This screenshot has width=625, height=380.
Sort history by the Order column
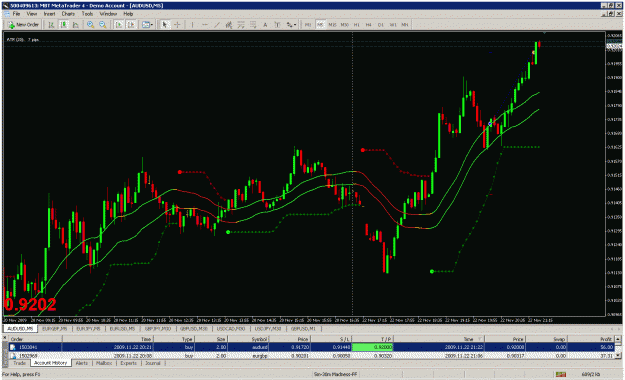[x=35, y=339]
